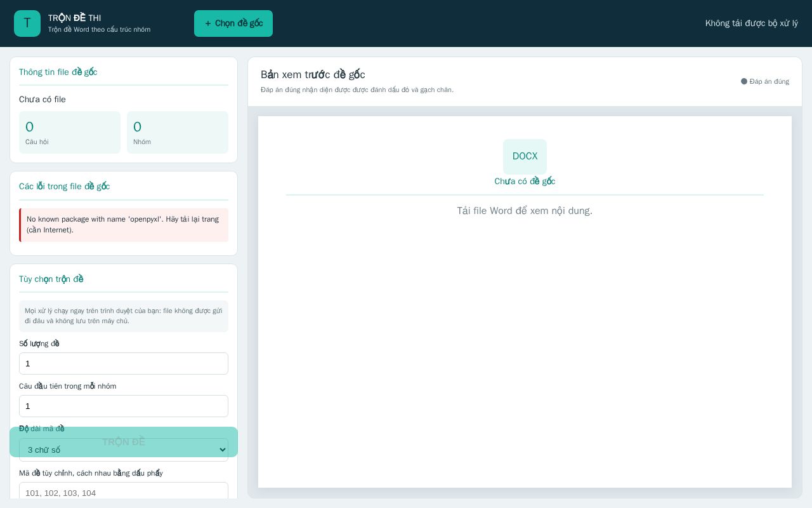Open the 3 chữ số dropdown
812x508 pixels.
(124, 450)
